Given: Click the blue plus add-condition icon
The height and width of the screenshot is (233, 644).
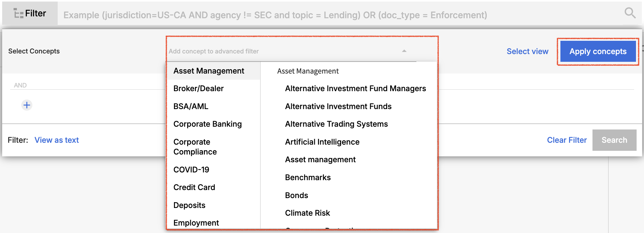Looking at the screenshot, I should click(x=27, y=105).
